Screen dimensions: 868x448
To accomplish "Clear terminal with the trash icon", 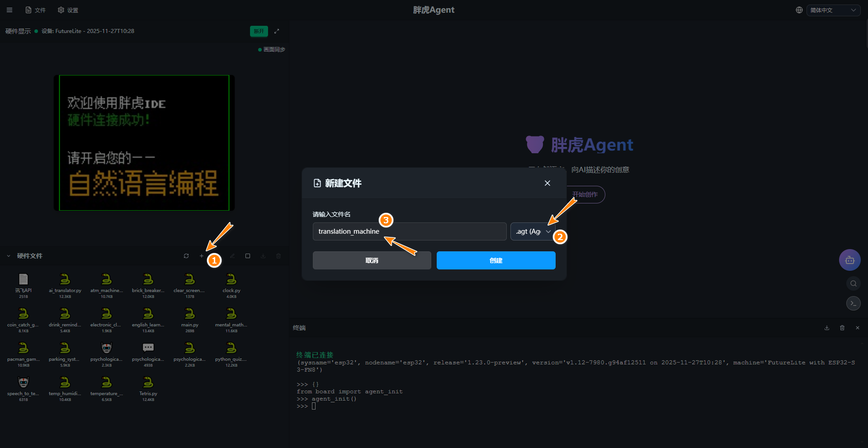I will (842, 328).
